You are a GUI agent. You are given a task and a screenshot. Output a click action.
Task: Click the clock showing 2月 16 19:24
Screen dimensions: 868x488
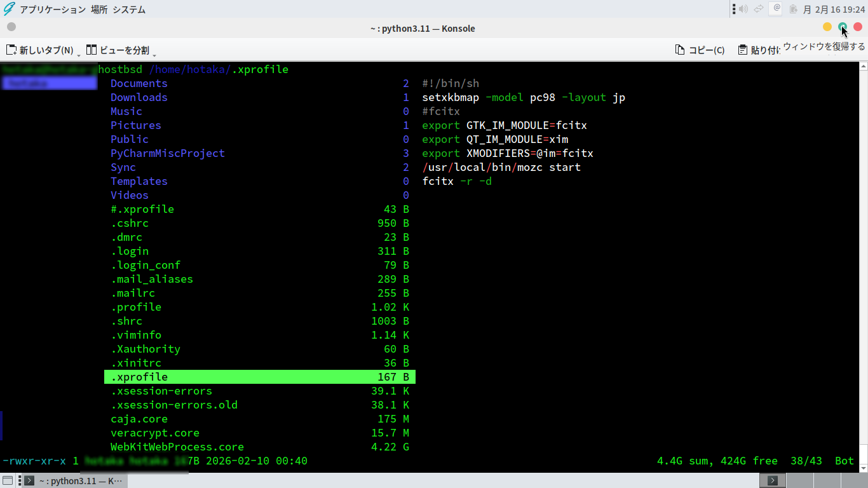(834, 10)
